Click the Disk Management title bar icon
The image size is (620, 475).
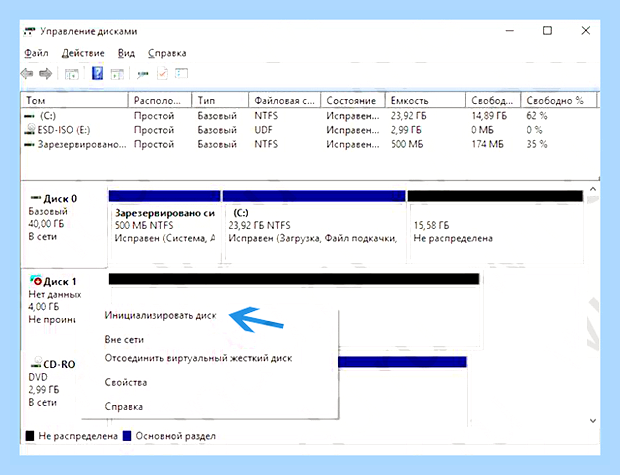[30, 31]
